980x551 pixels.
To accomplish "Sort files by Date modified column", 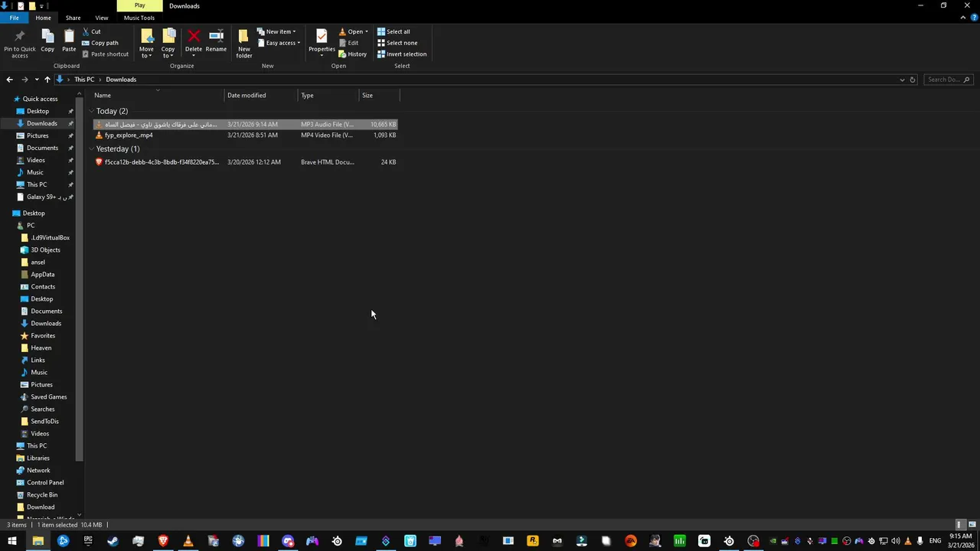I will (x=261, y=95).
